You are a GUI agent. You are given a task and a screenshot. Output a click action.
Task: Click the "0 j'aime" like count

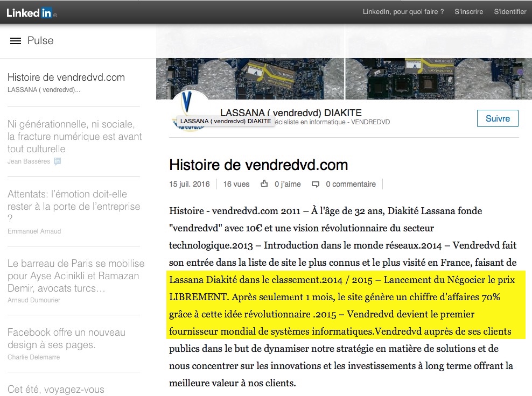(x=288, y=184)
